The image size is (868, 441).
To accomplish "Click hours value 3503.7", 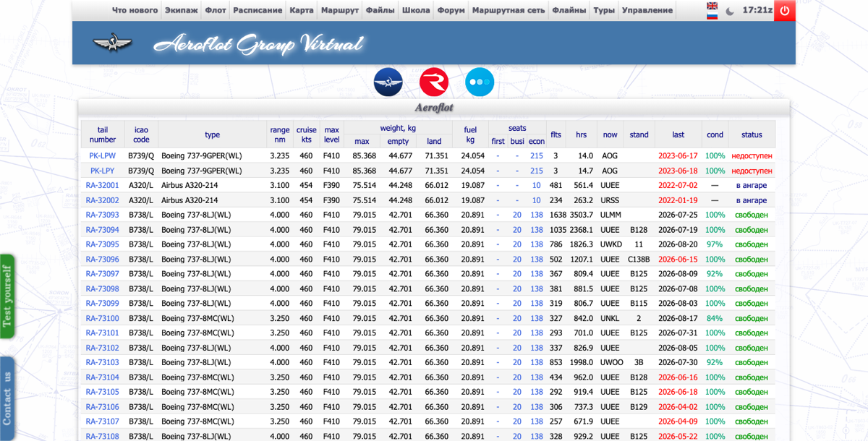I will [581, 215].
